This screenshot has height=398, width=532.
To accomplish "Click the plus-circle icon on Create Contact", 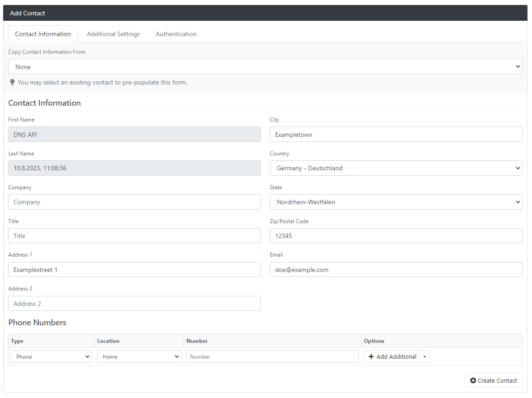I will 473,380.
